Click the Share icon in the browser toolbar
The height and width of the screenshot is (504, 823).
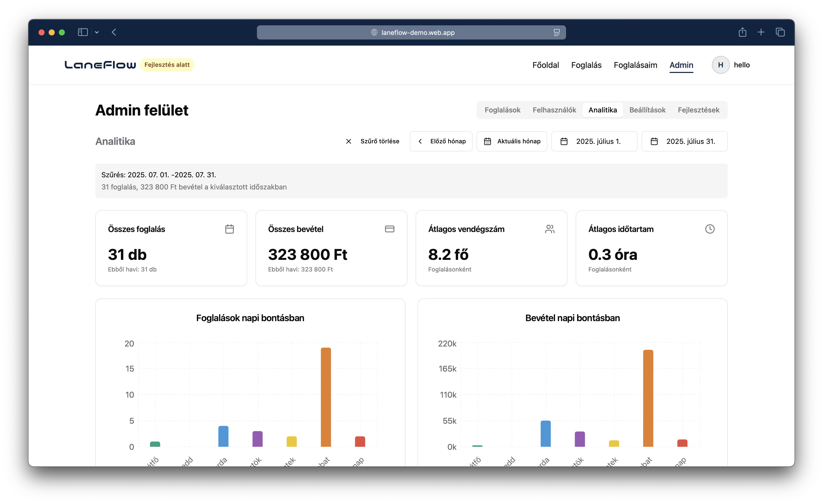pos(742,32)
